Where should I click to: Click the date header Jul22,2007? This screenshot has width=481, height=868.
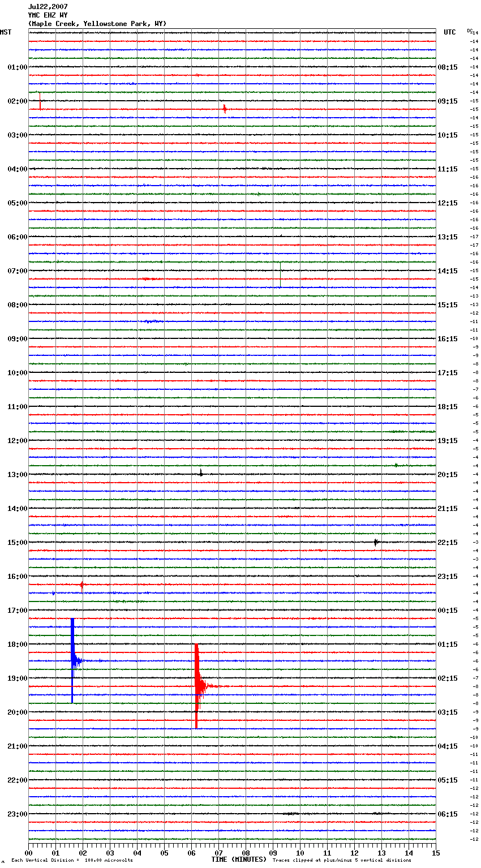click(48, 7)
